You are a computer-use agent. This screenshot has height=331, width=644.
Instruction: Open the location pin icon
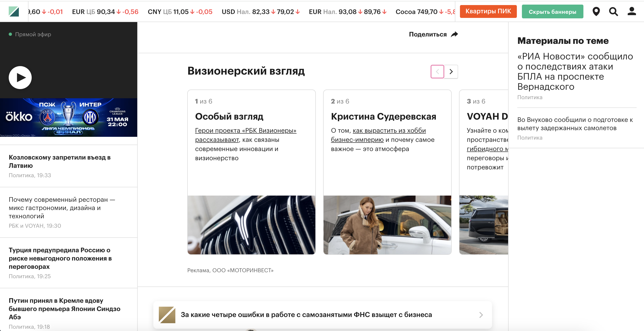pos(596,11)
